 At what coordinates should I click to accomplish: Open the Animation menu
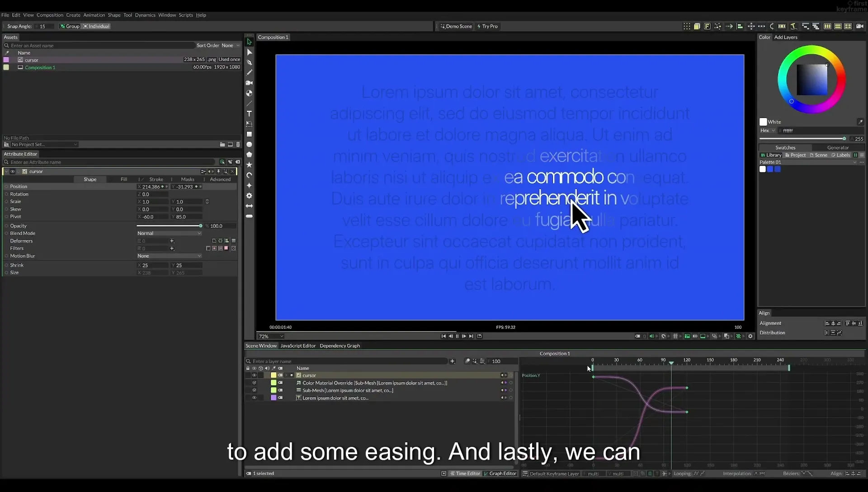(94, 15)
